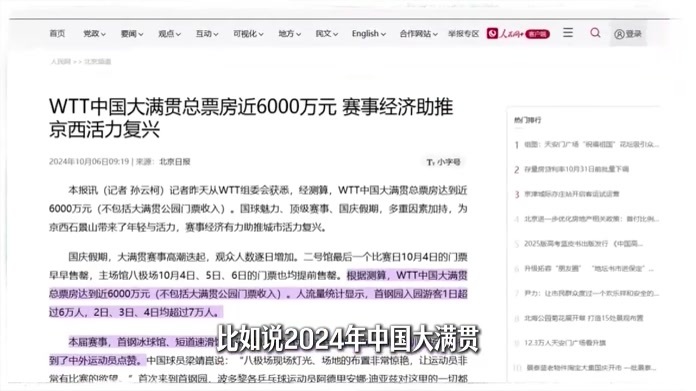Expand the 地方 navigation dropdown
This screenshot has width=696, height=391.
[289, 33]
